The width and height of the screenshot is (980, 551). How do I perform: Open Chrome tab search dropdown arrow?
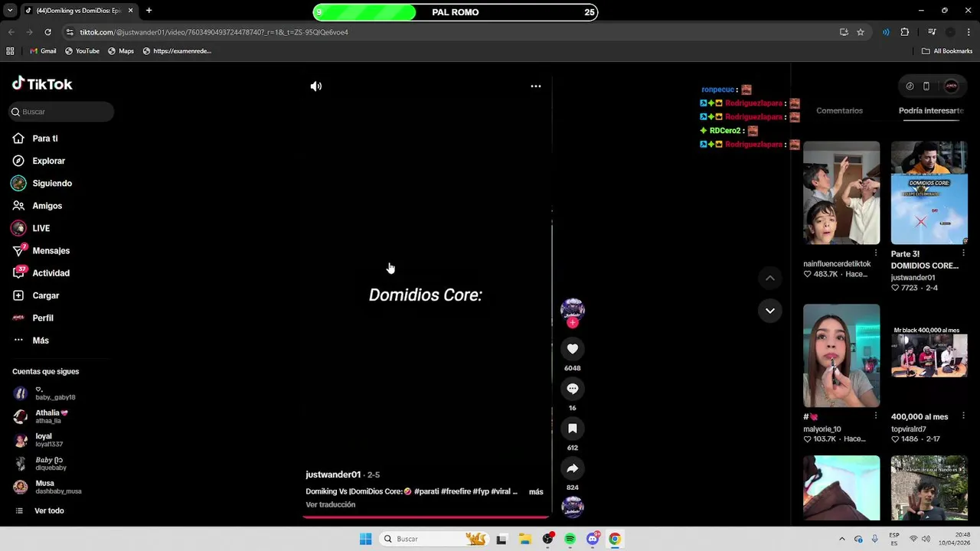coord(10,11)
